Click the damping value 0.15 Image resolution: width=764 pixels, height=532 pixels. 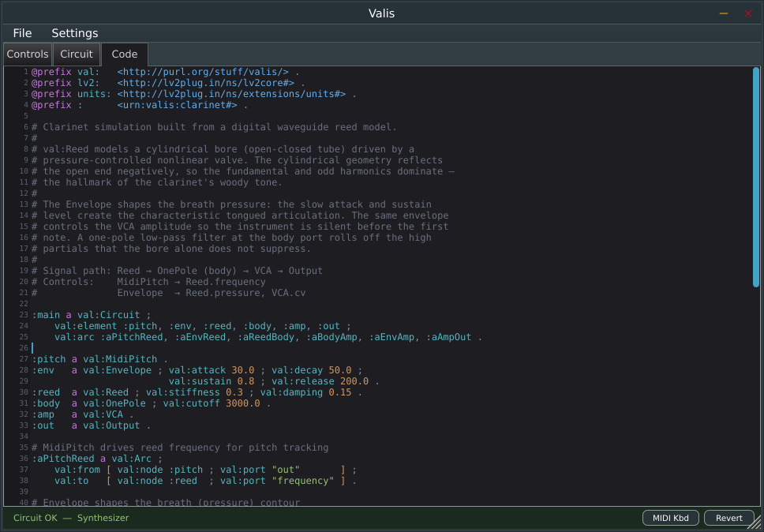[x=340, y=392]
